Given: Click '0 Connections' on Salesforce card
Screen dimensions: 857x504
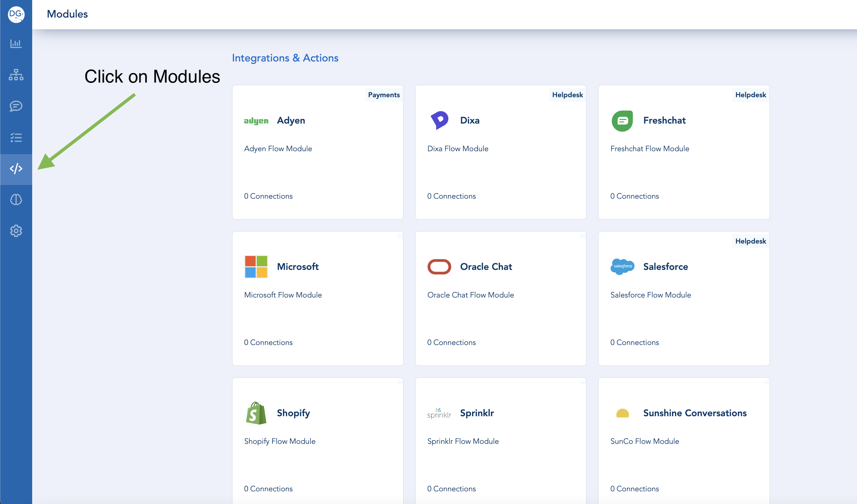Looking at the screenshot, I should coord(634,342).
